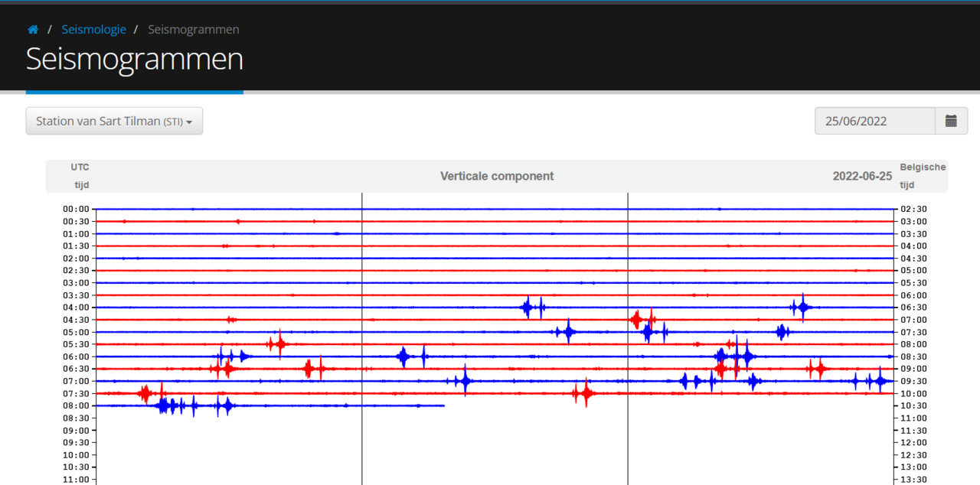The image size is (980, 485).
Task: Click the 08:00 UTC row label
Action: point(77,405)
